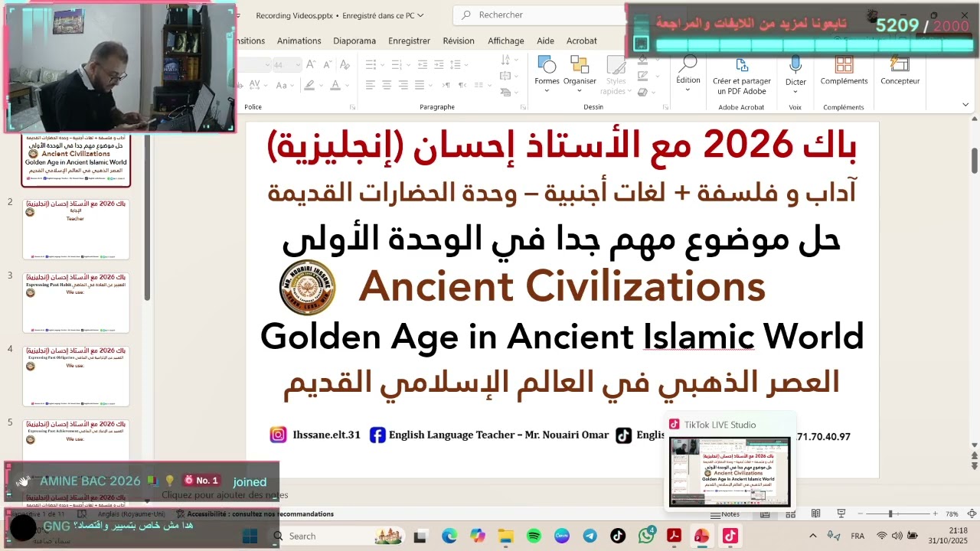Set right-to-left text direction
The height and width of the screenshot is (551, 980).
click(462, 84)
